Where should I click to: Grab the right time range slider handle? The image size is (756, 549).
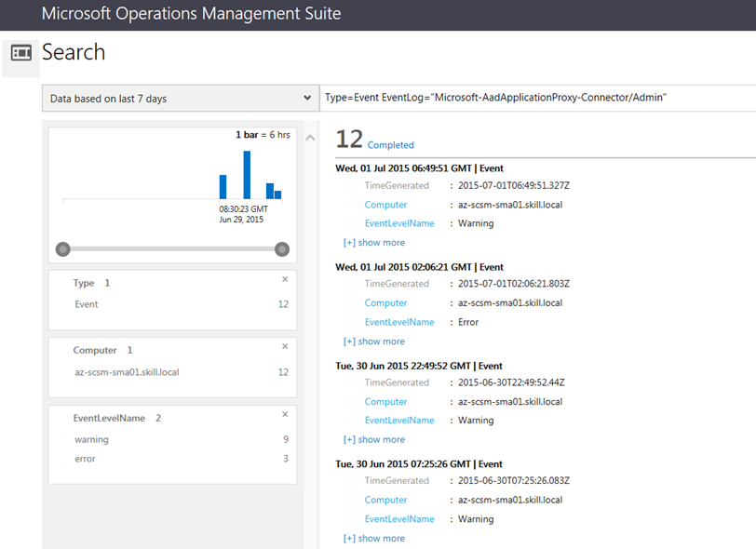click(282, 249)
